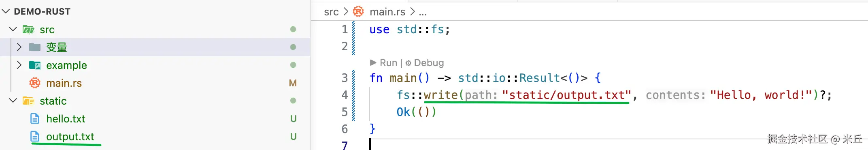Screen dimensions: 868x150
Task: Click the 变量 folder icon
Action: point(35,47)
